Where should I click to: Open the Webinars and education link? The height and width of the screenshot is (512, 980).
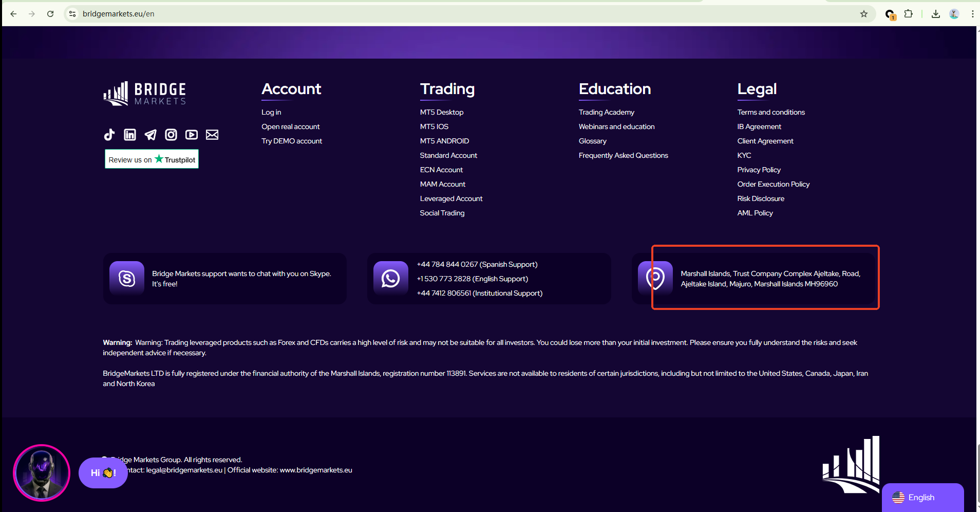617,126
